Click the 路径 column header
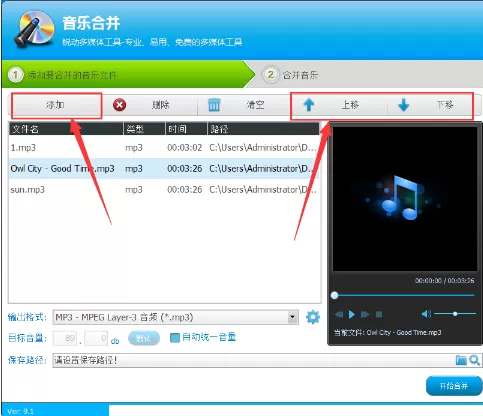 coord(263,129)
